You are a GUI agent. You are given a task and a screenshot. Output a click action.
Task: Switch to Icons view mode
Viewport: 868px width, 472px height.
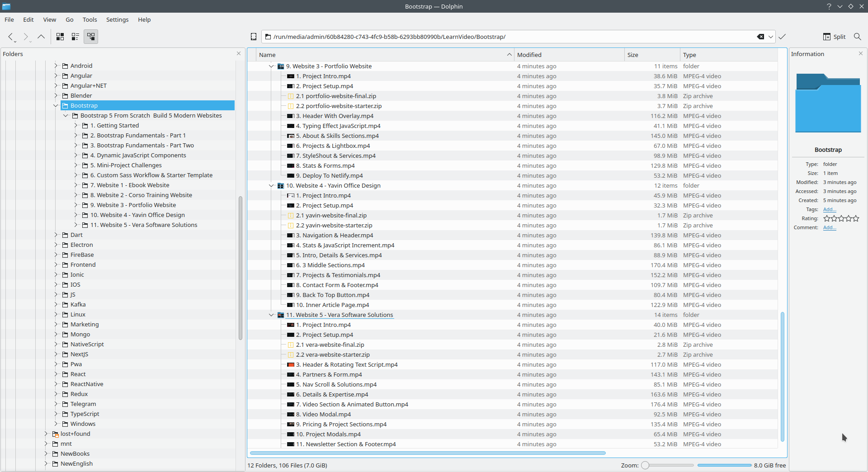tap(60, 37)
